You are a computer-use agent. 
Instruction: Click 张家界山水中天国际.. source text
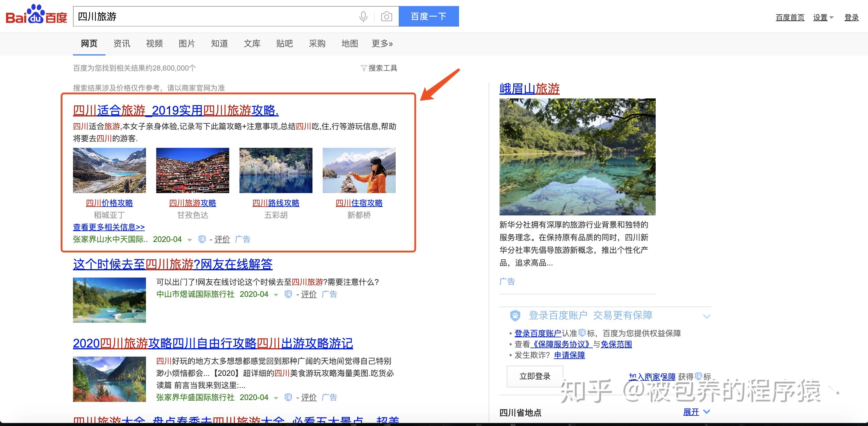[x=110, y=239]
